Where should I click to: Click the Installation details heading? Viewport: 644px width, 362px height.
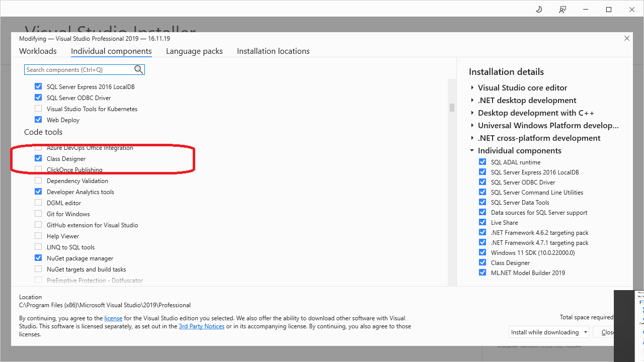506,72
